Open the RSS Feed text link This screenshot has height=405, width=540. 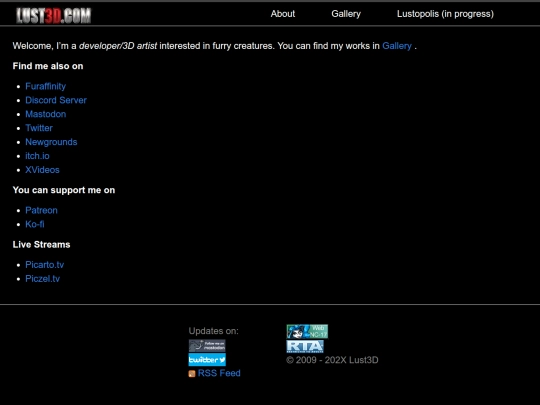click(219, 373)
